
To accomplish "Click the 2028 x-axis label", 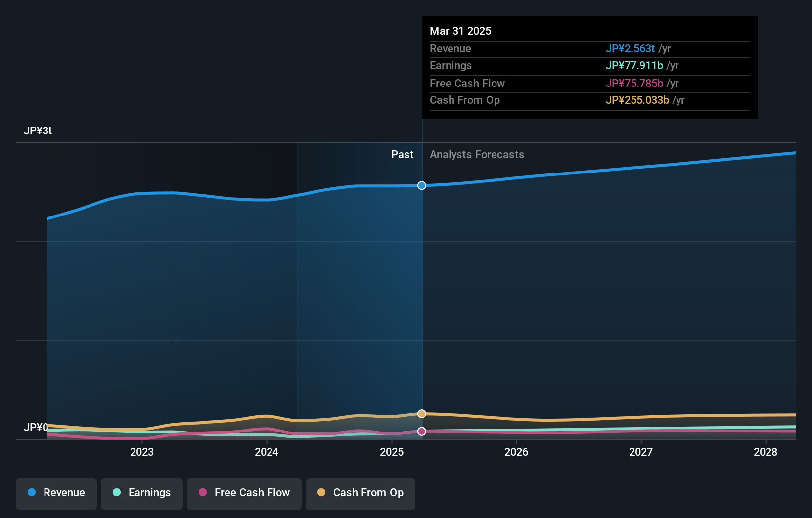I will 766,452.
